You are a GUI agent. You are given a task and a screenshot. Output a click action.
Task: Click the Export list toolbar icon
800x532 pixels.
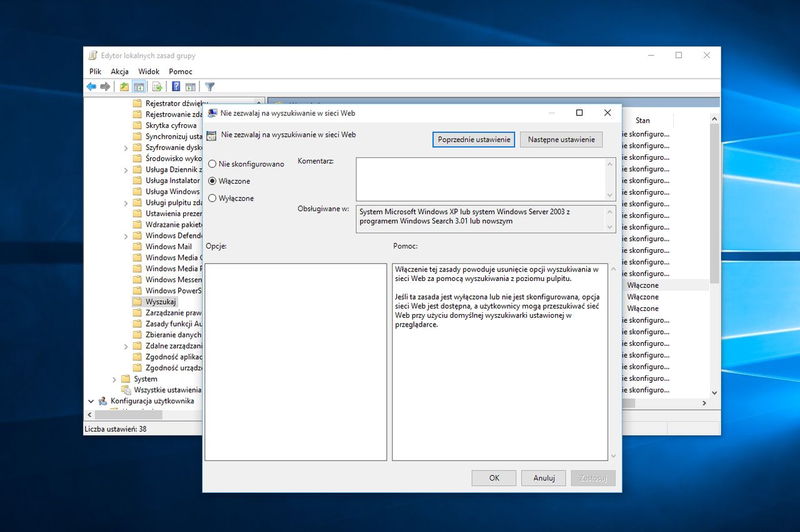(x=157, y=87)
